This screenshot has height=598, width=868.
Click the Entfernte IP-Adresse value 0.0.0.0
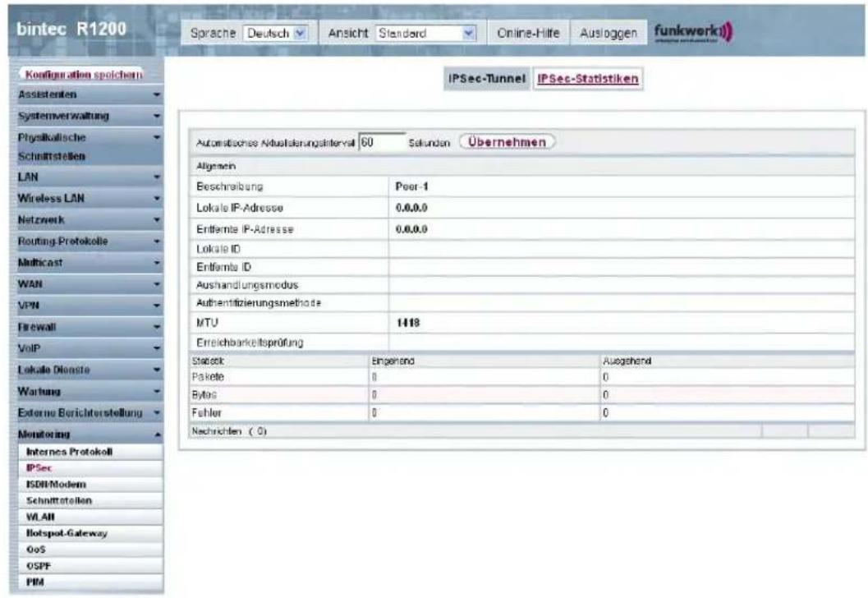click(411, 229)
